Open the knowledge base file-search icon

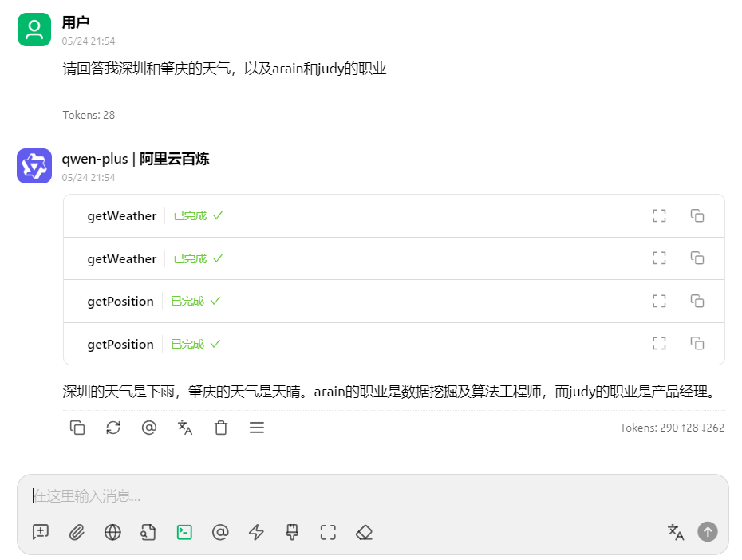148,532
